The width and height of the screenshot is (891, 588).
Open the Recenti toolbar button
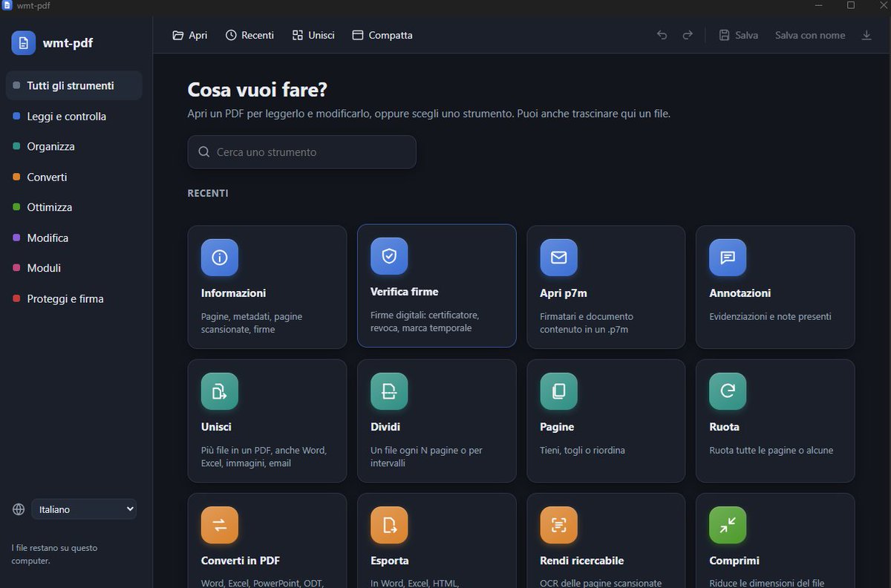click(x=249, y=35)
